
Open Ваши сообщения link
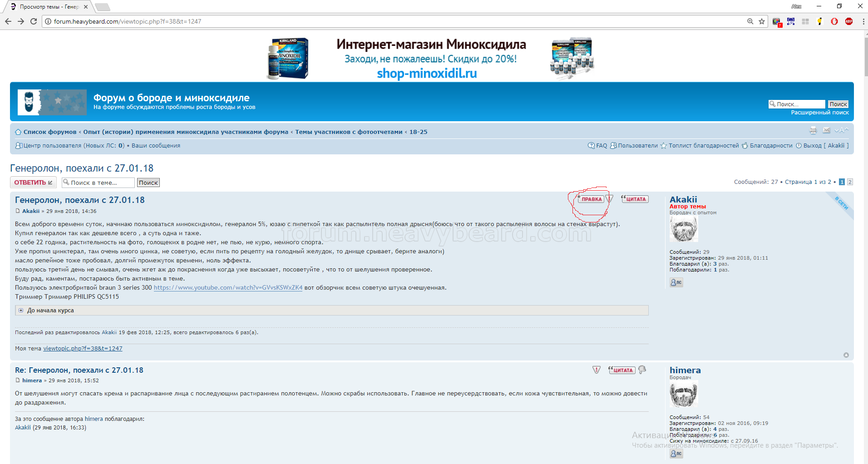[x=156, y=146]
